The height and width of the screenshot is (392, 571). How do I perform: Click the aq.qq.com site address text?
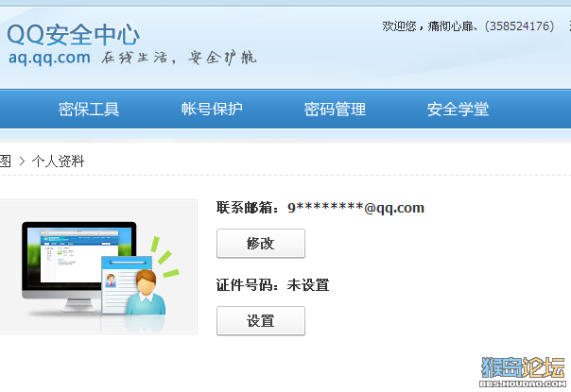click(x=49, y=58)
